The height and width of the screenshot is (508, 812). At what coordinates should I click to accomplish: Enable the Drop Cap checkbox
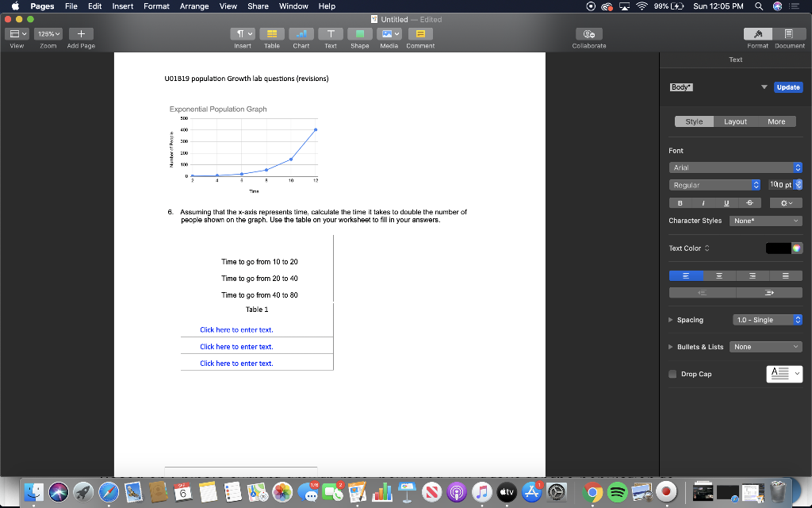(672, 374)
